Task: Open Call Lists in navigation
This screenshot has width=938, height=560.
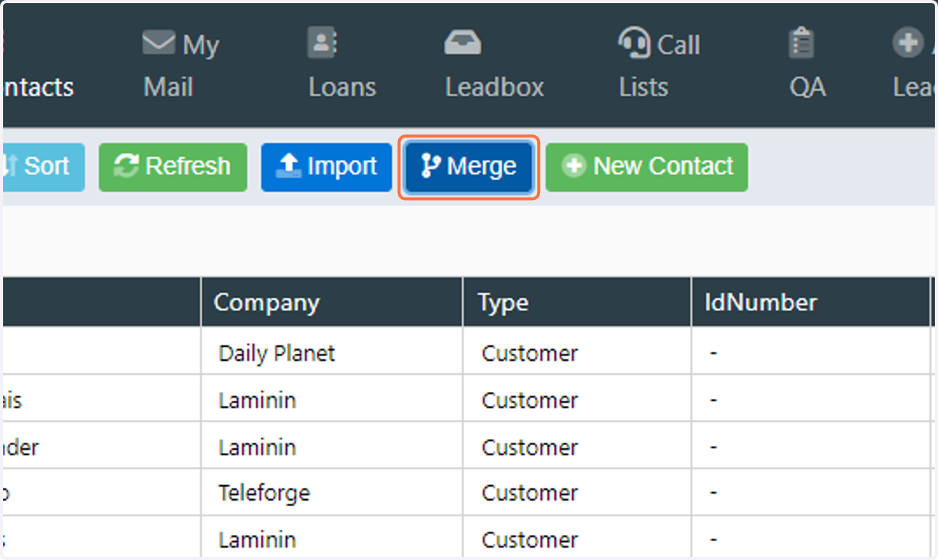Action: [x=658, y=65]
